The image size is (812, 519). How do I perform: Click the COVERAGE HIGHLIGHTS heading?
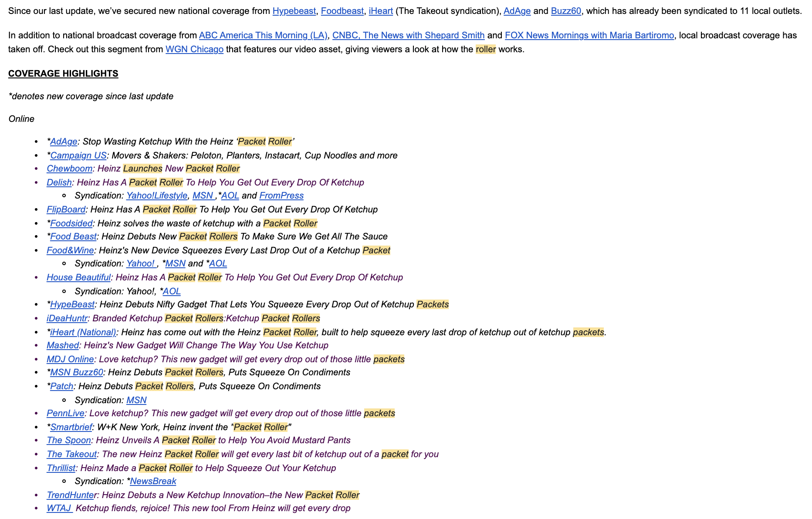[x=63, y=74]
